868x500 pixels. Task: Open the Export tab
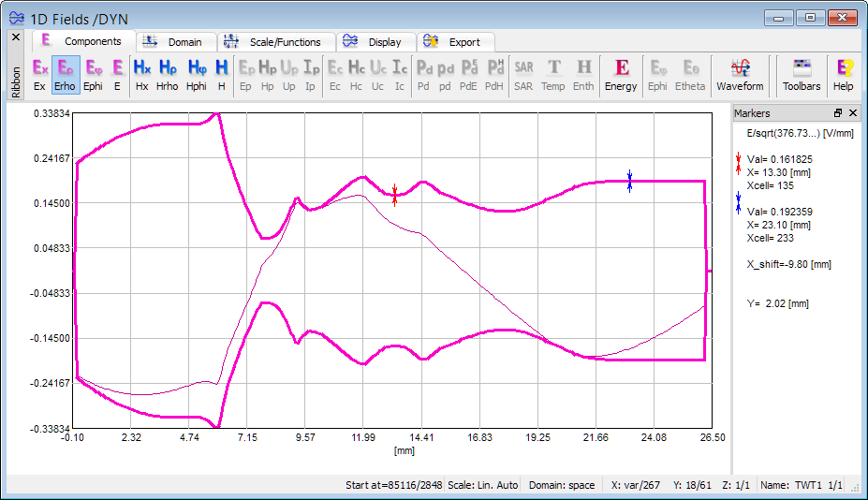click(x=455, y=42)
